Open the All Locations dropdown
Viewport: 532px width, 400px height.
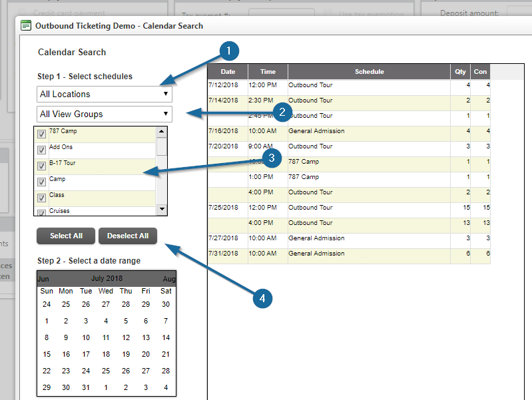coord(105,95)
